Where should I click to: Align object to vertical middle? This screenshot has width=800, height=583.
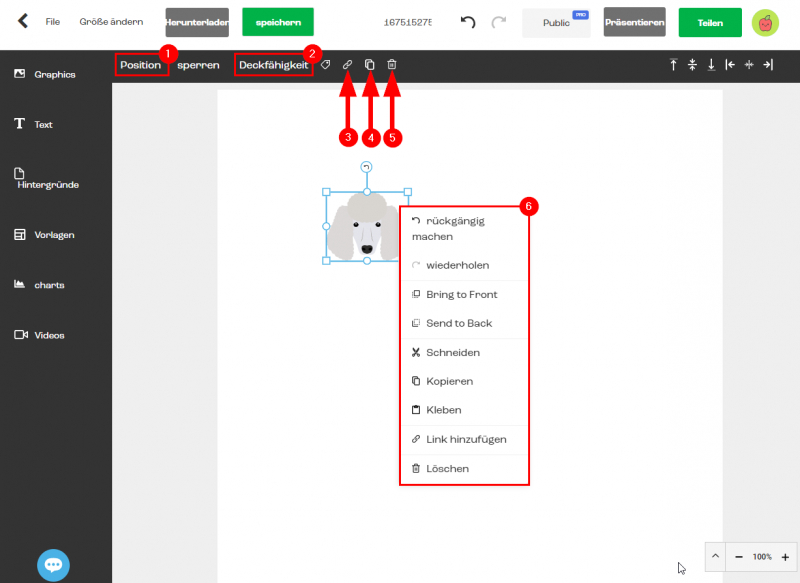(x=692, y=64)
